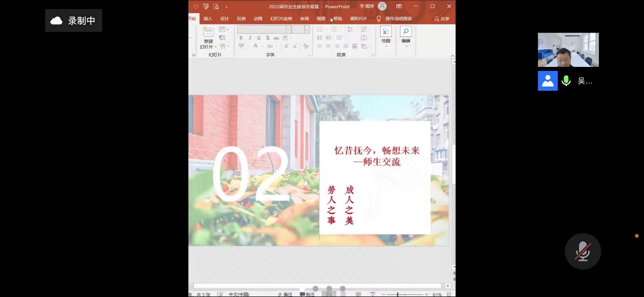This screenshot has height=297, width=644.
Task: Unmute the microphone in the meeting
Action: (583, 251)
